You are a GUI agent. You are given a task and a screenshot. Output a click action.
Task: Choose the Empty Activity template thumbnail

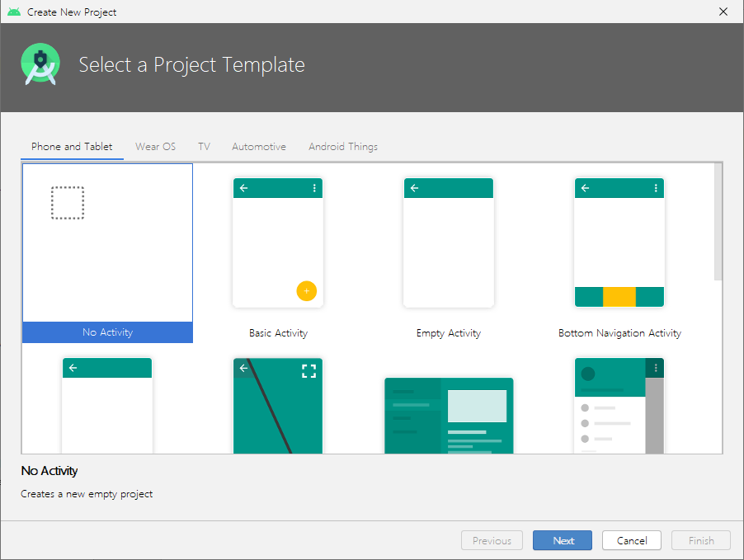click(x=449, y=242)
